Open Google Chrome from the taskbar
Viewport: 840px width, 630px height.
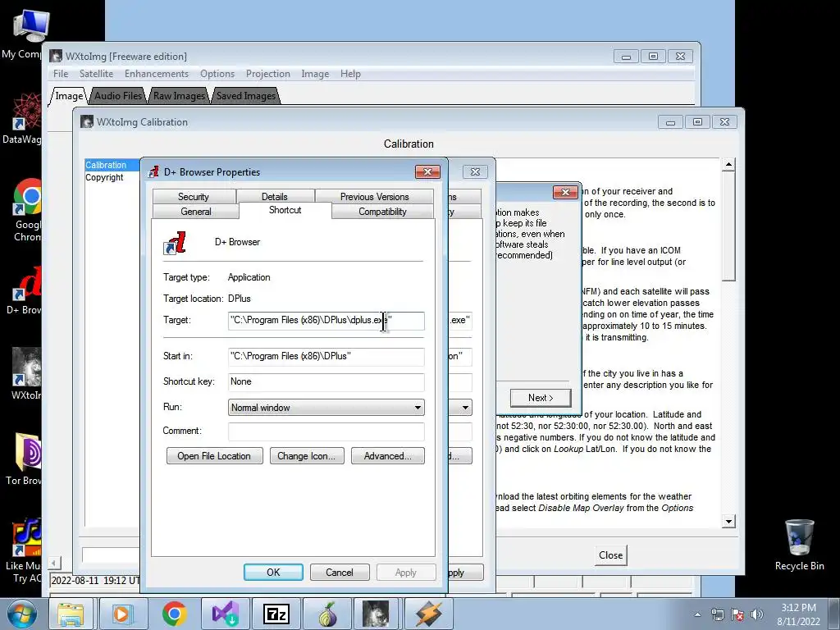click(x=174, y=614)
